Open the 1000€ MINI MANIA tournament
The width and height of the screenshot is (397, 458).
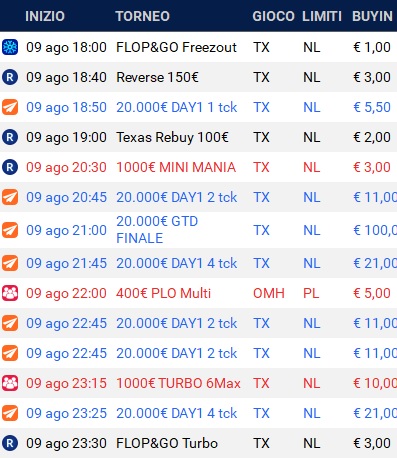[176, 167]
